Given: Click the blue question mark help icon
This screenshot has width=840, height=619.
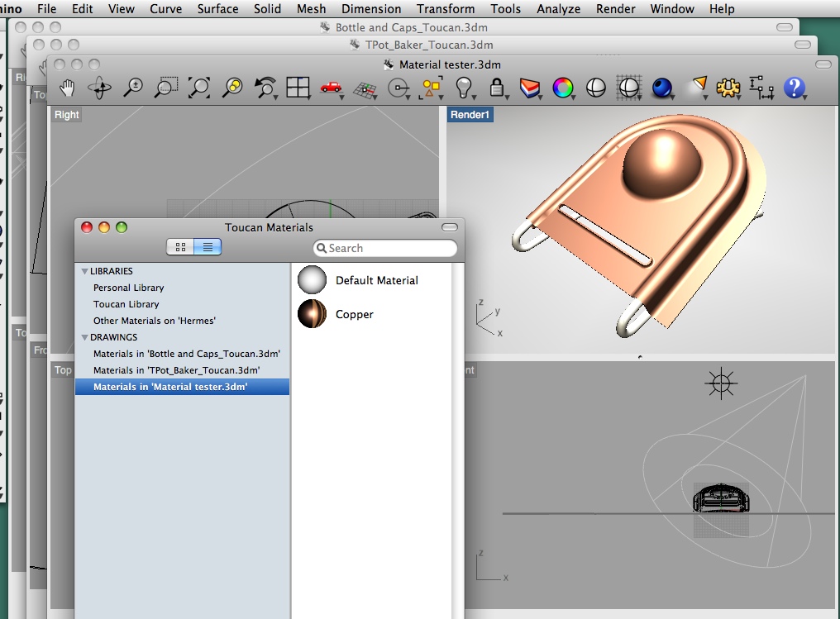Looking at the screenshot, I should pyautogui.click(x=794, y=87).
